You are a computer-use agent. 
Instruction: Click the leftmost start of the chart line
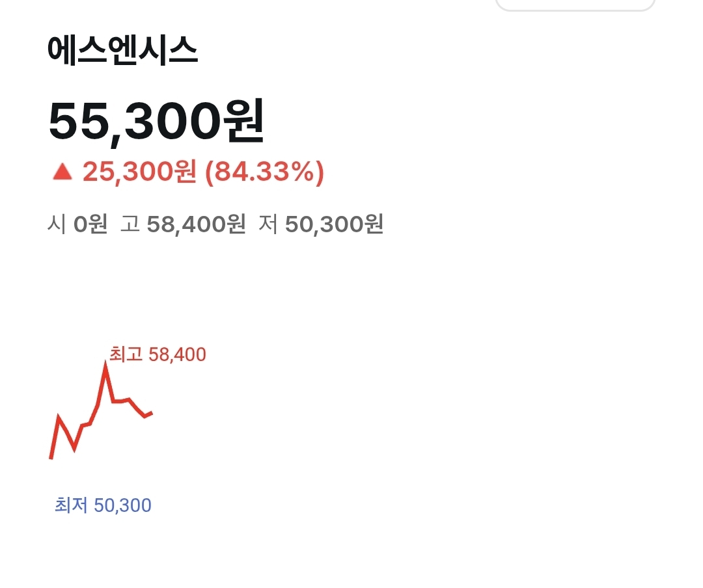tap(51, 459)
